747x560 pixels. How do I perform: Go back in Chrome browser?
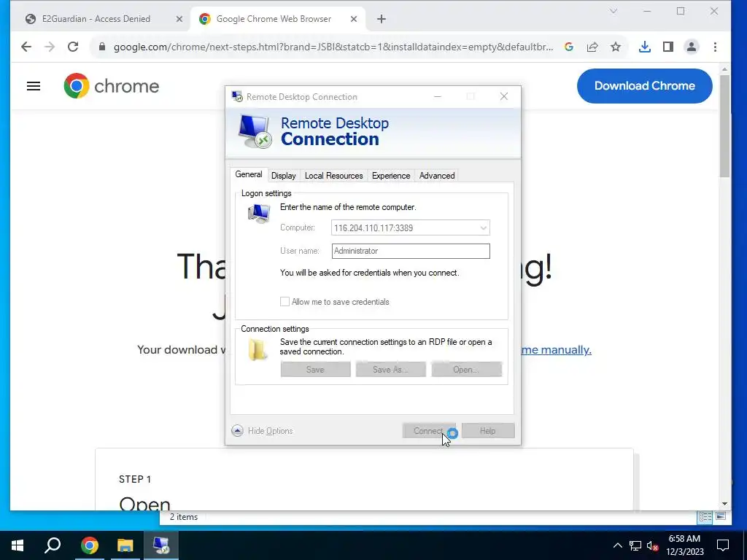coord(26,47)
